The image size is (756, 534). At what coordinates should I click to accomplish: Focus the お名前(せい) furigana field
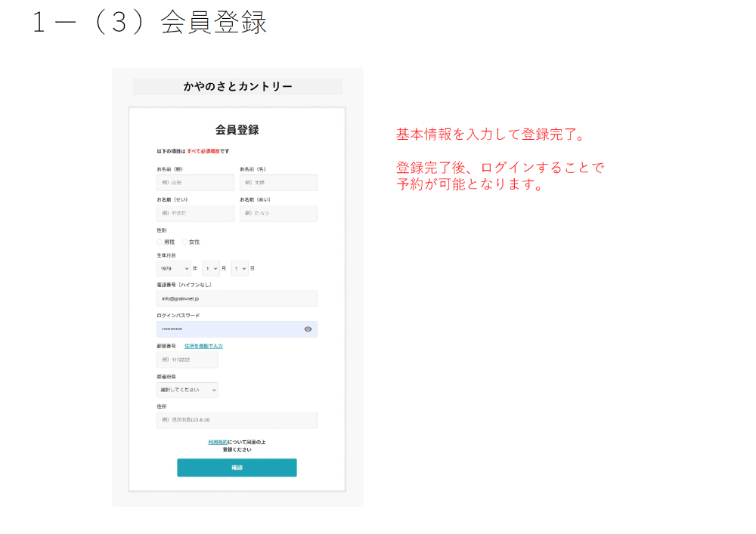point(195,214)
